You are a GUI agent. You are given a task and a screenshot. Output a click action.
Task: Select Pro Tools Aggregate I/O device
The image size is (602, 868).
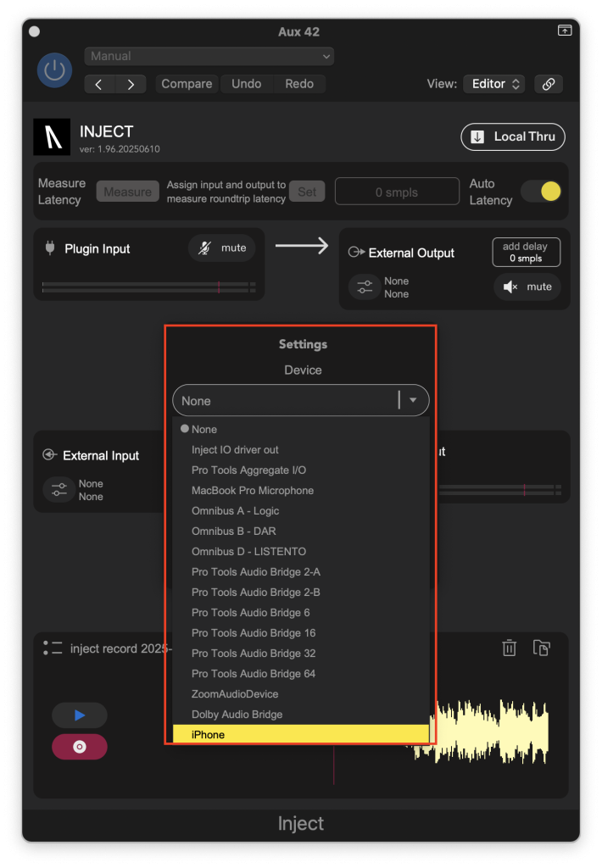click(x=301, y=470)
